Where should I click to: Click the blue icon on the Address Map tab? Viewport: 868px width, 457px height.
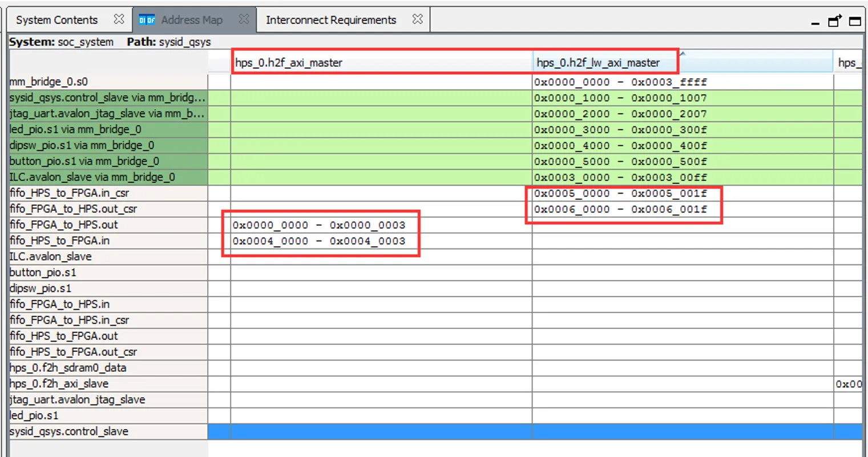[147, 19]
